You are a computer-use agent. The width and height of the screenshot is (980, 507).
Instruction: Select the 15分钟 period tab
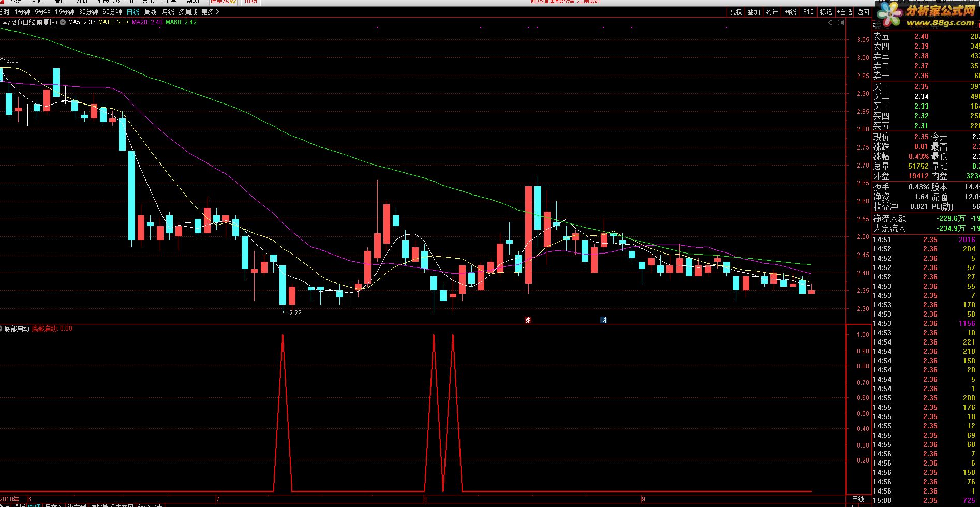[65, 12]
